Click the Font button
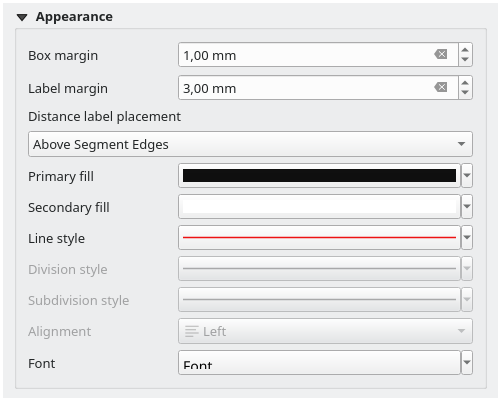501x405 pixels. 319,363
